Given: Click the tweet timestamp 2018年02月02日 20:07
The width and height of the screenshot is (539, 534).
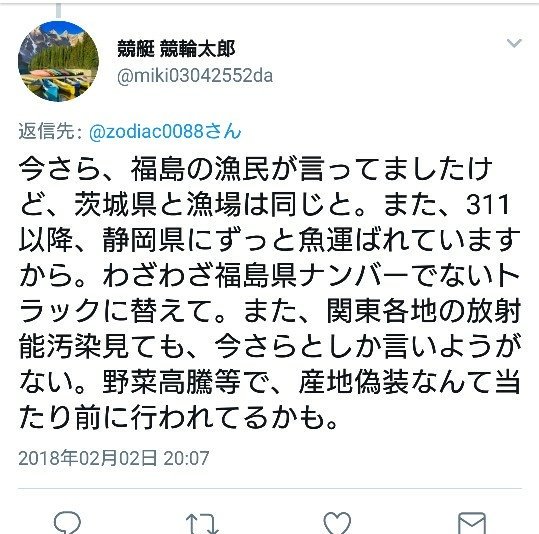Looking at the screenshot, I should coord(114,458).
